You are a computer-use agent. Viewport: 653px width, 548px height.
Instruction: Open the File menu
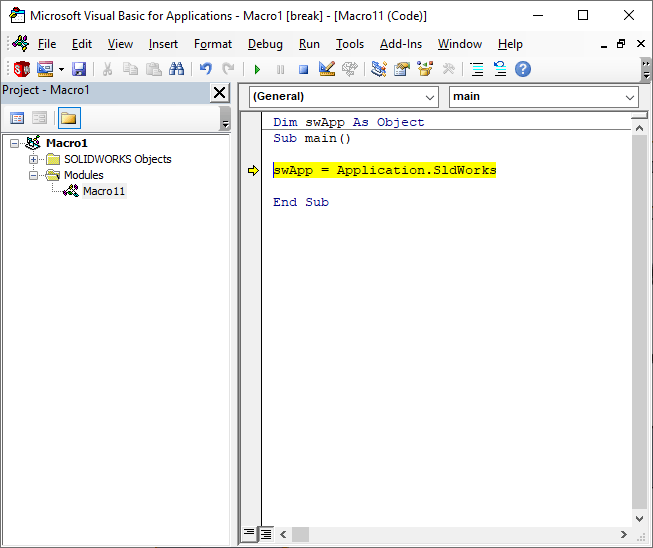[47, 44]
